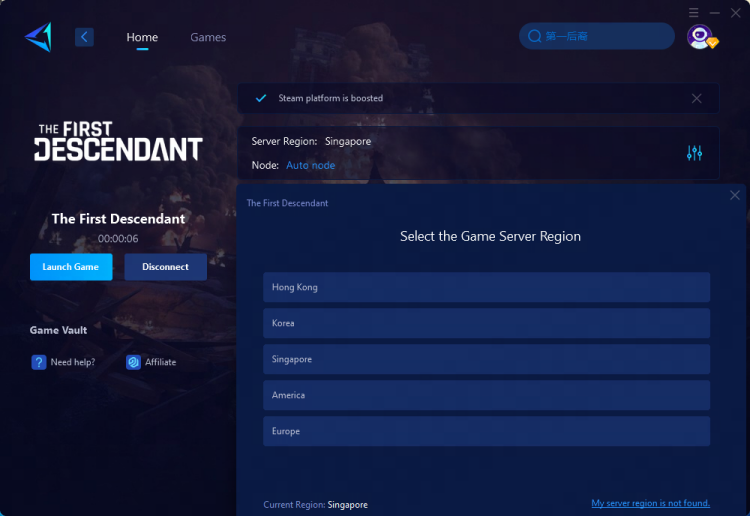
Task: Click the Affiliate icon
Action: (133, 362)
